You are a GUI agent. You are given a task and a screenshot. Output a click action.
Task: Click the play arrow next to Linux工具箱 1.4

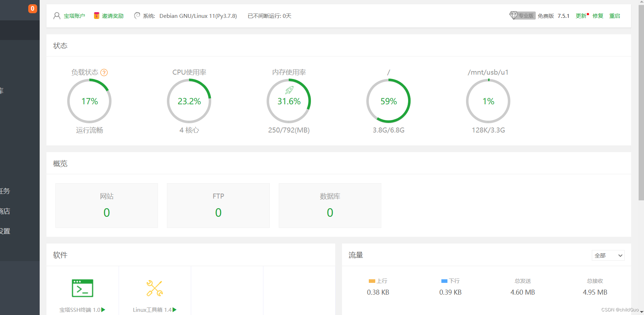tap(175, 310)
